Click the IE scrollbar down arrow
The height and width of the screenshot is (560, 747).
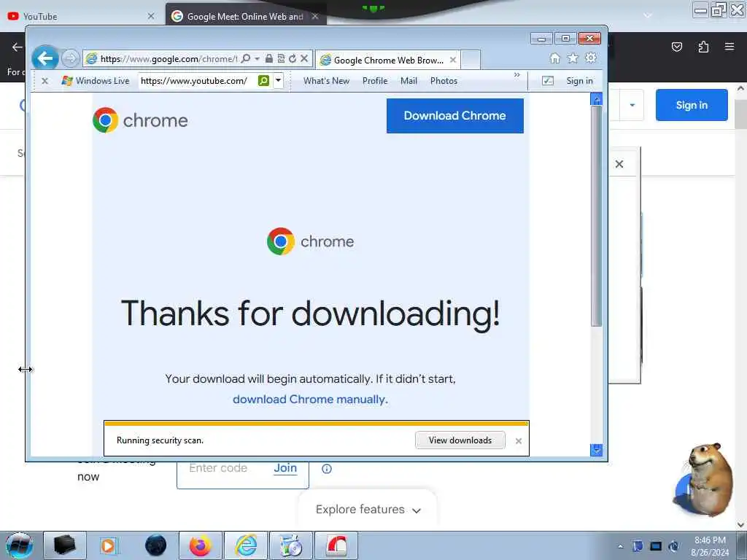(596, 450)
